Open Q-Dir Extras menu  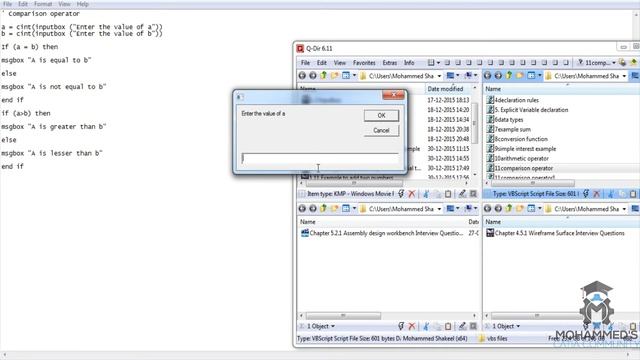[x=390, y=63]
